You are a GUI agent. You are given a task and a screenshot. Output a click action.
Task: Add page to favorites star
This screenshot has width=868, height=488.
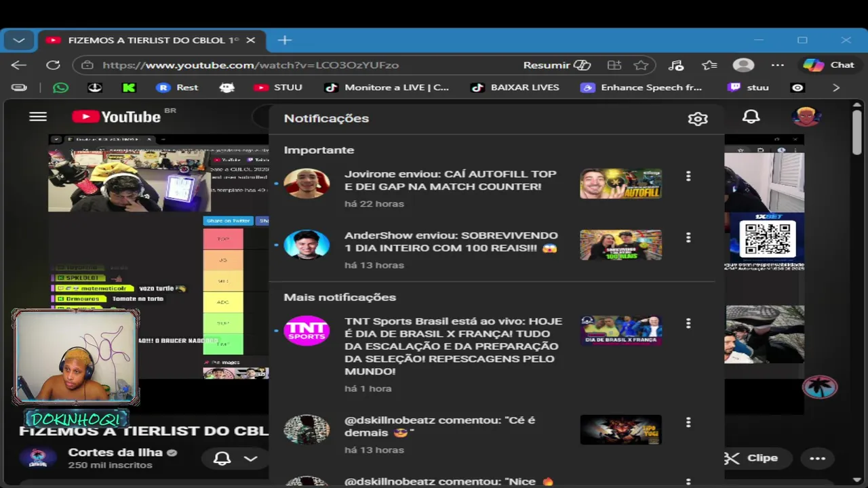point(641,65)
